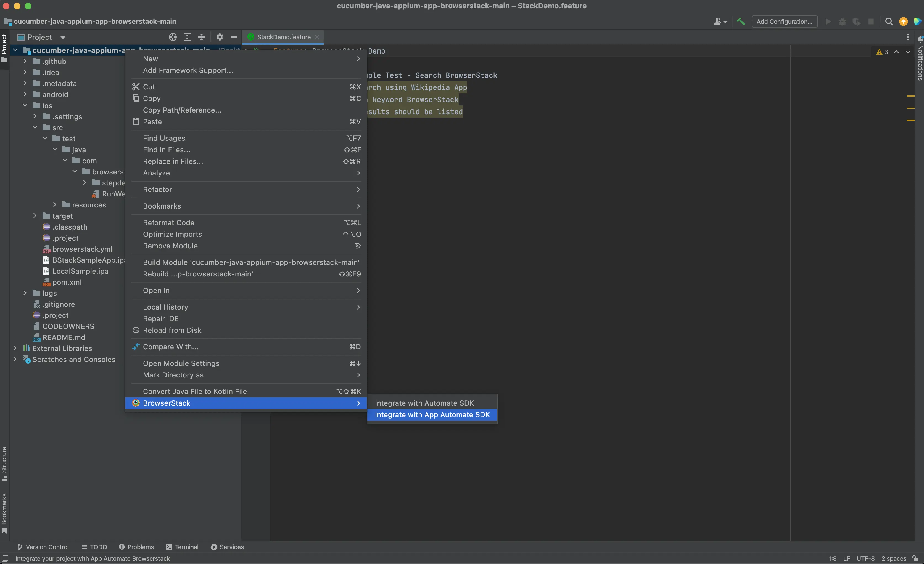Expand the android folder
924x564 pixels.
click(x=25, y=94)
